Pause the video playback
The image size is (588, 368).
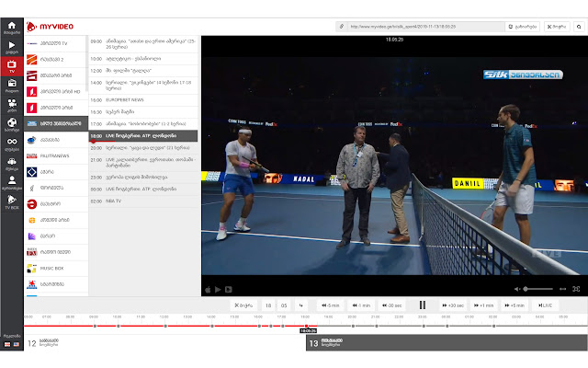coord(423,305)
